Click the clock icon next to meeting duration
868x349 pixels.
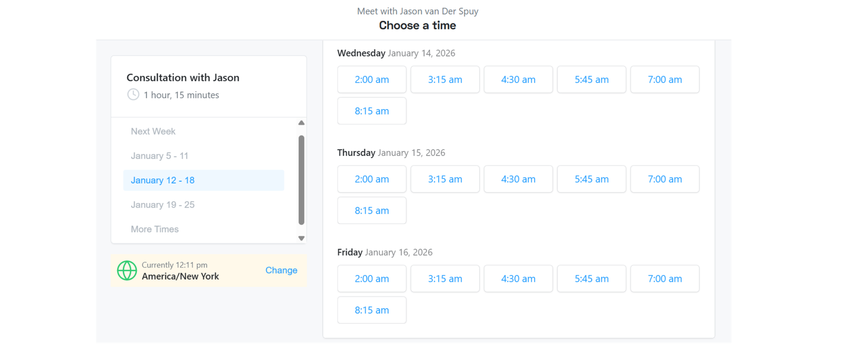pyautogui.click(x=132, y=95)
